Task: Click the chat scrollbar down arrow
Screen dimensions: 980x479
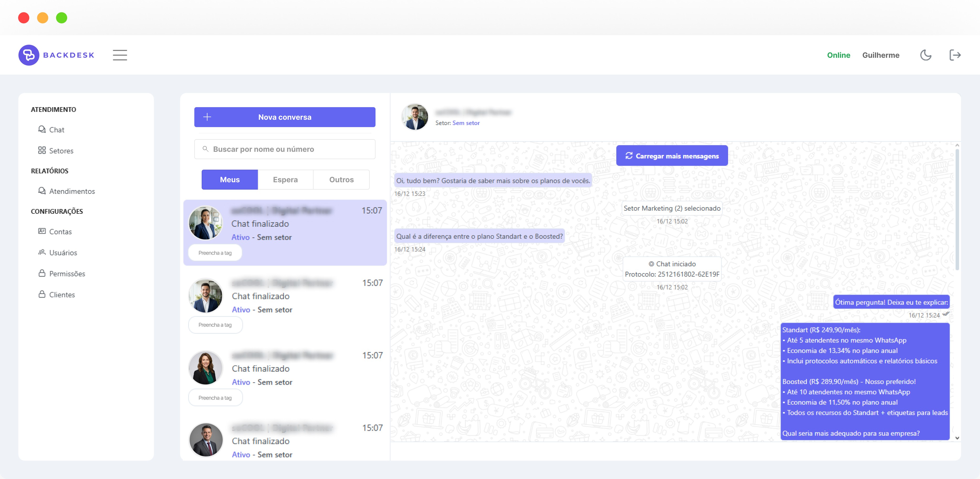Action: [957, 438]
